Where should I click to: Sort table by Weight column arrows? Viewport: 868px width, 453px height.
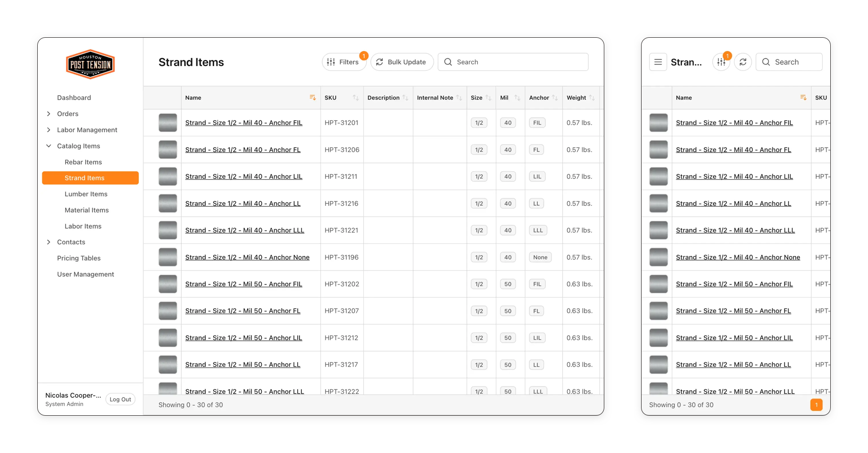coord(592,98)
